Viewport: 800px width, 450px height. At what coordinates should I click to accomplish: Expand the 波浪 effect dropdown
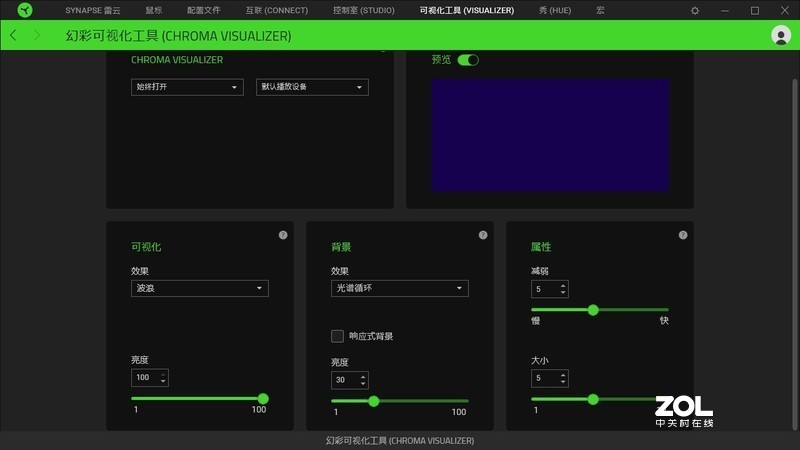(200, 288)
